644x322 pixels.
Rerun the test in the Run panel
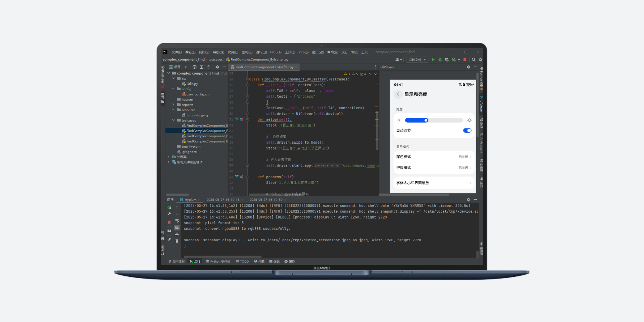point(169,207)
